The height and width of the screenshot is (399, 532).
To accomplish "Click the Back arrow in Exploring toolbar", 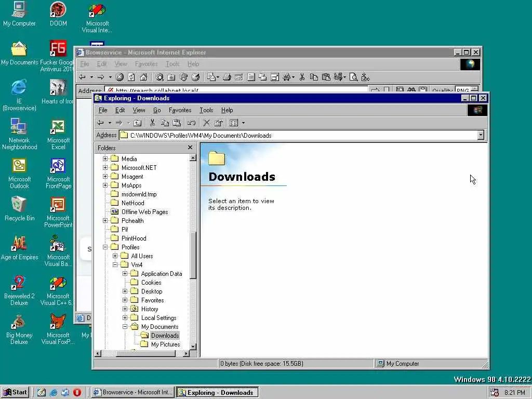I will (x=100, y=123).
